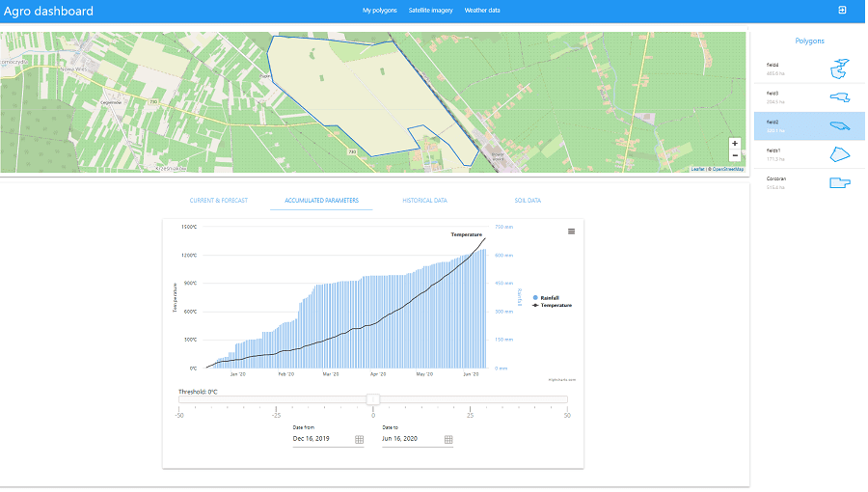The width and height of the screenshot is (868, 492).
Task: Open the Date to calendar picker
Action: click(448, 440)
